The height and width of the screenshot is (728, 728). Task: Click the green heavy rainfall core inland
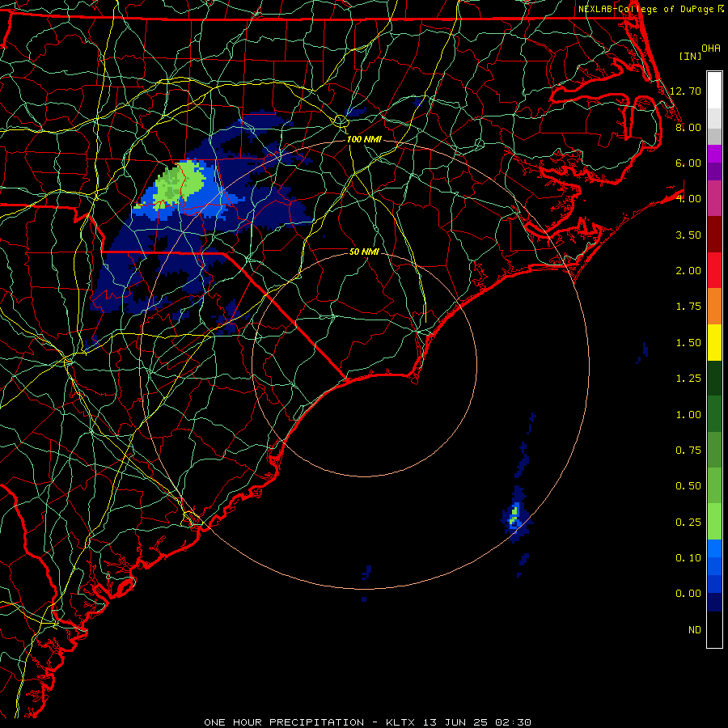click(x=180, y=184)
